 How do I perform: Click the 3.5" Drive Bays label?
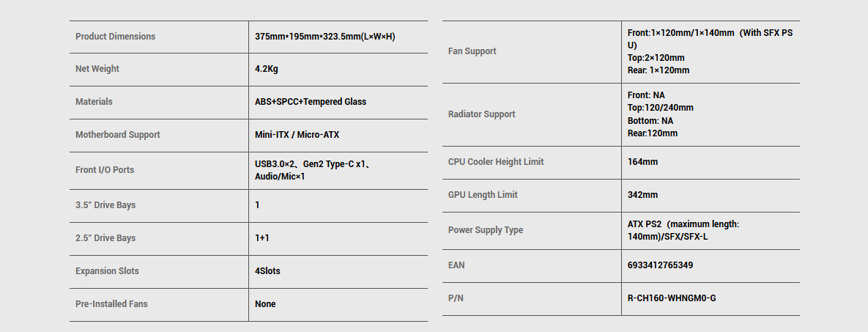105,205
